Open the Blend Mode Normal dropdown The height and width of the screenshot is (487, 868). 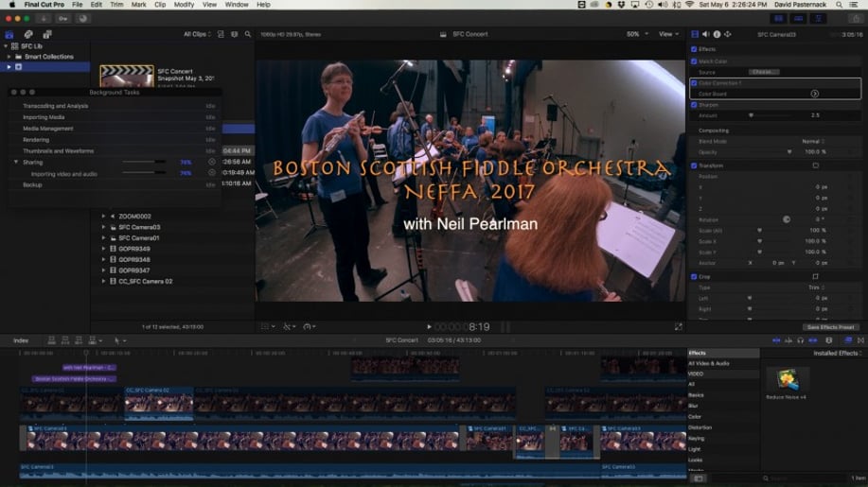814,142
